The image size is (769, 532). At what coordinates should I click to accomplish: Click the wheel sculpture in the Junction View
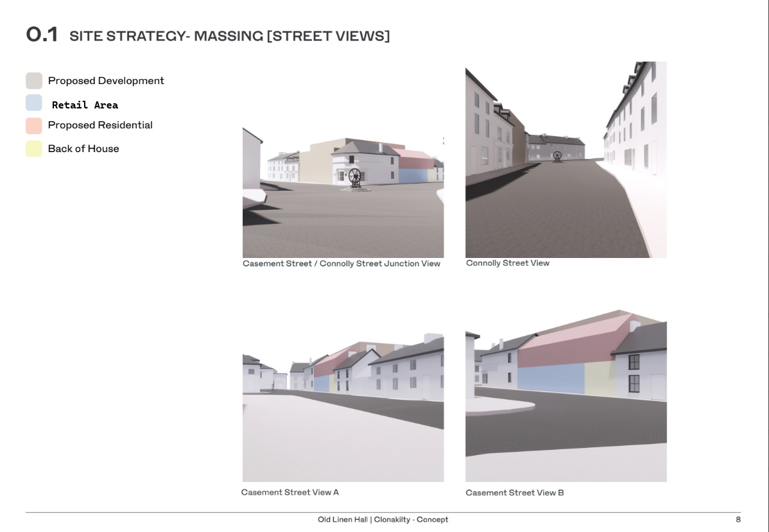pos(354,178)
